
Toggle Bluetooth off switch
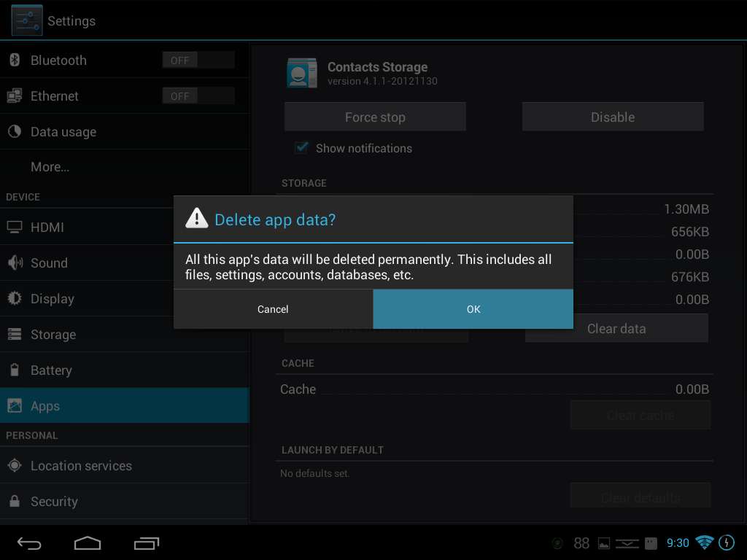[x=198, y=60]
